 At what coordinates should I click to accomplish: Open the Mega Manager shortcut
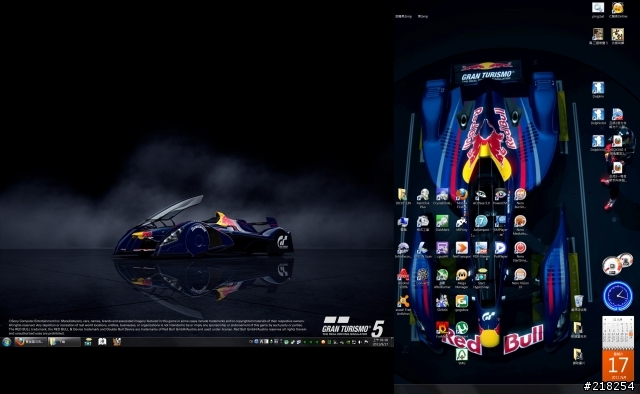pos(462,275)
